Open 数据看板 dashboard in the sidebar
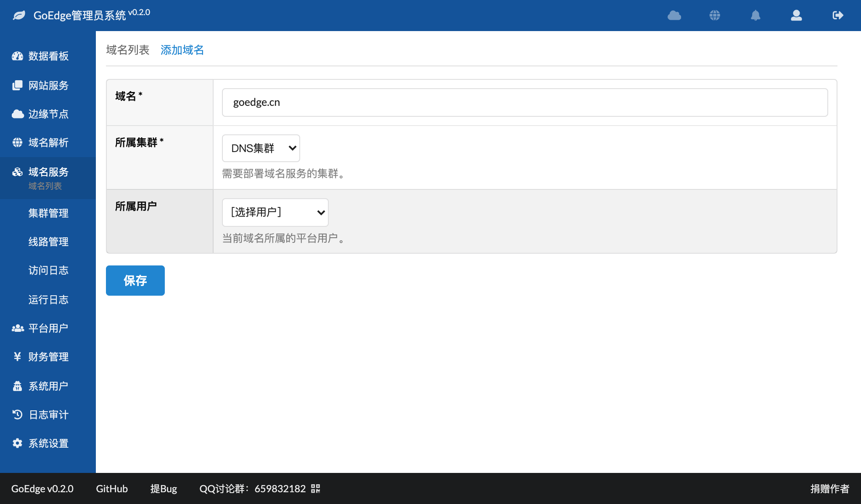Viewport: 861px width, 504px height. (x=48, y=56)
